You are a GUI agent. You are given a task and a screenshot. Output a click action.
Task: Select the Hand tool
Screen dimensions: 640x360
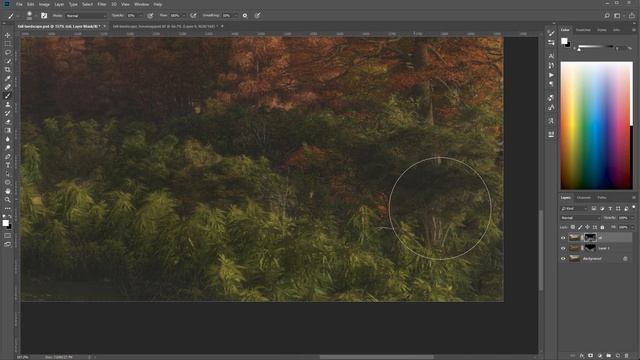[x=7, y=191]
